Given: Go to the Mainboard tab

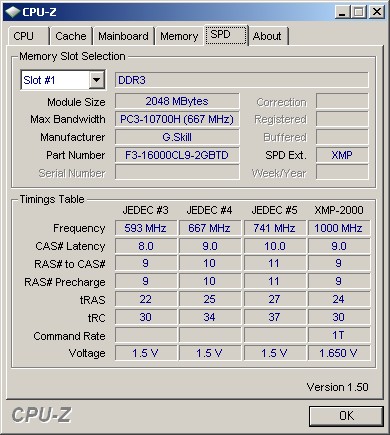Looking at the screenshot, I should (x=123, y=36).
